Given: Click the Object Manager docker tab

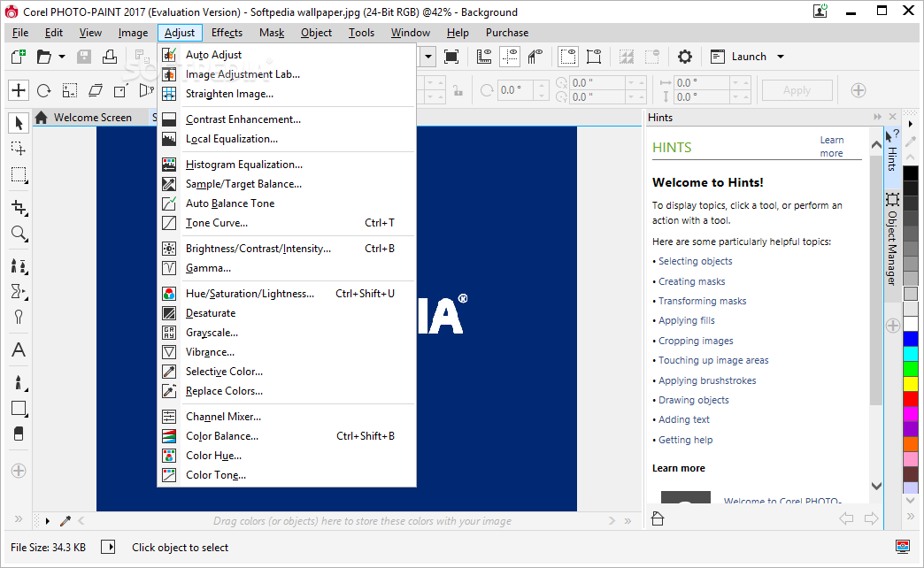Looking at the screenshot, I should pos(893,240).
